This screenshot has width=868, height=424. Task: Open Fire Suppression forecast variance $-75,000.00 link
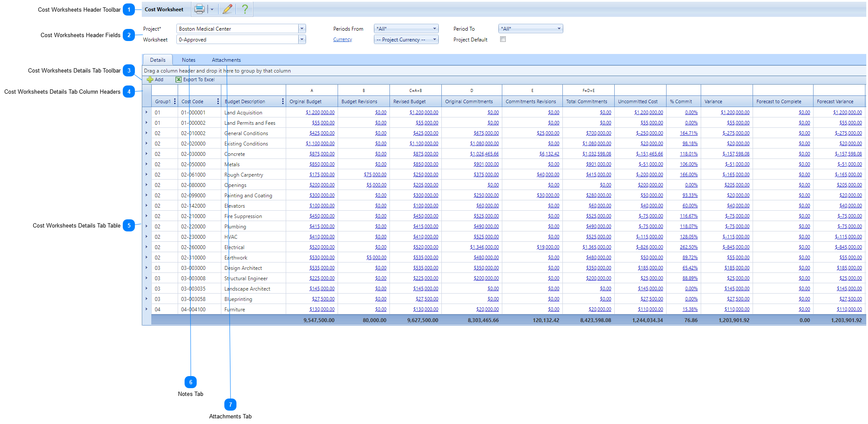coord(849,216)
